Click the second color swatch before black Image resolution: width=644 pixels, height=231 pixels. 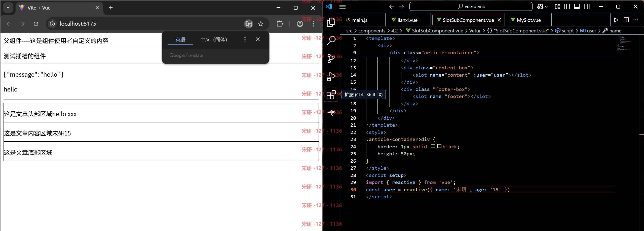(x=439, y=146)
